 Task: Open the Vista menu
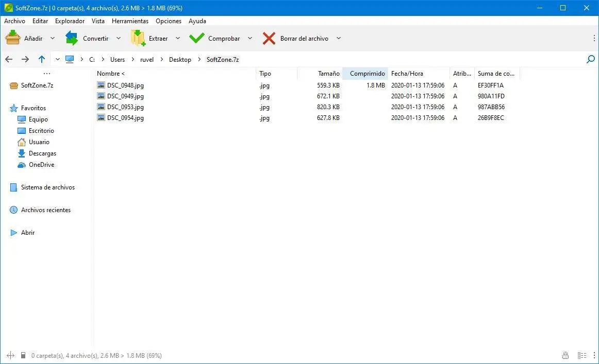pos(98,21)
